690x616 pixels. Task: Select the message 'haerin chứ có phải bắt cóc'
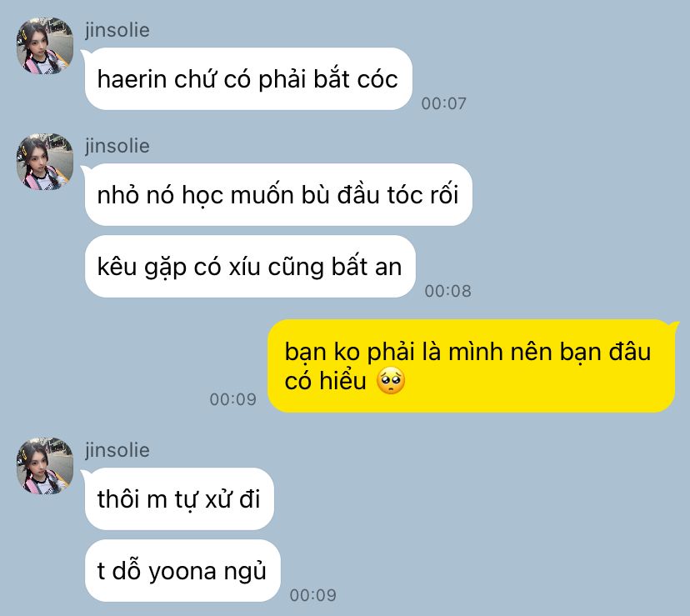pos(248,79)
